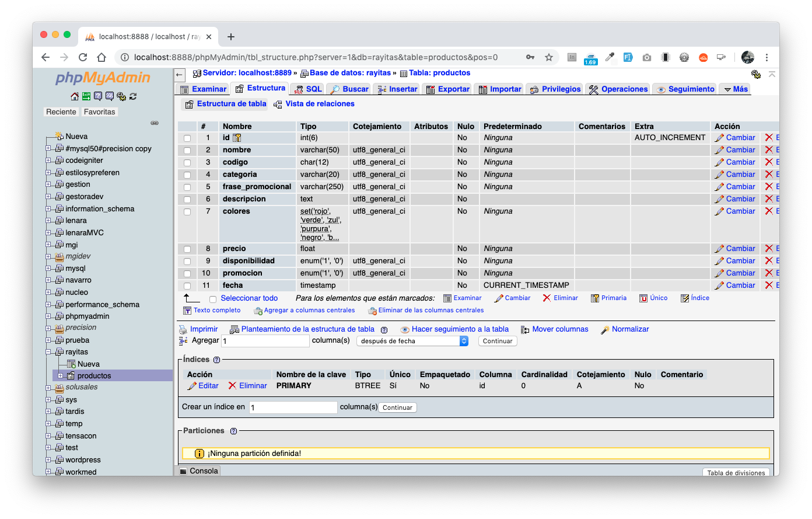Open the Operaciones tab
Screen dimensions: 812x519
coord(618,89)
